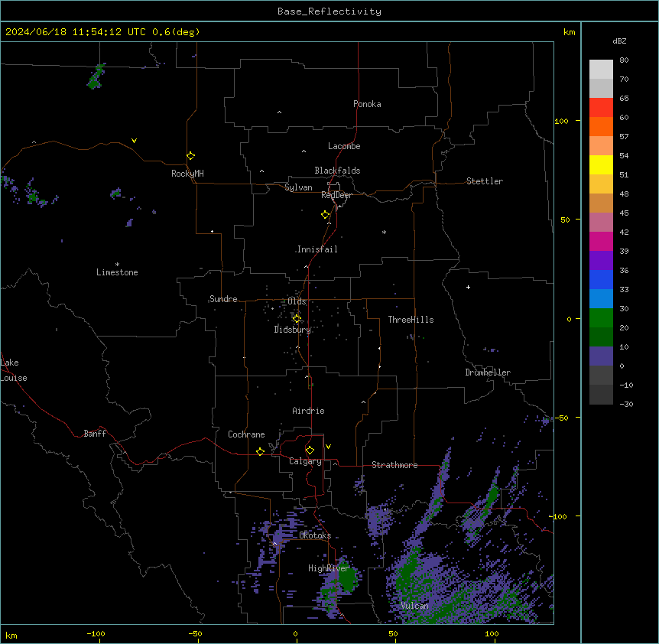This screenshot has width=659, height=644.
Task: Click the Lacombe city label
Action: coord(344,146)
